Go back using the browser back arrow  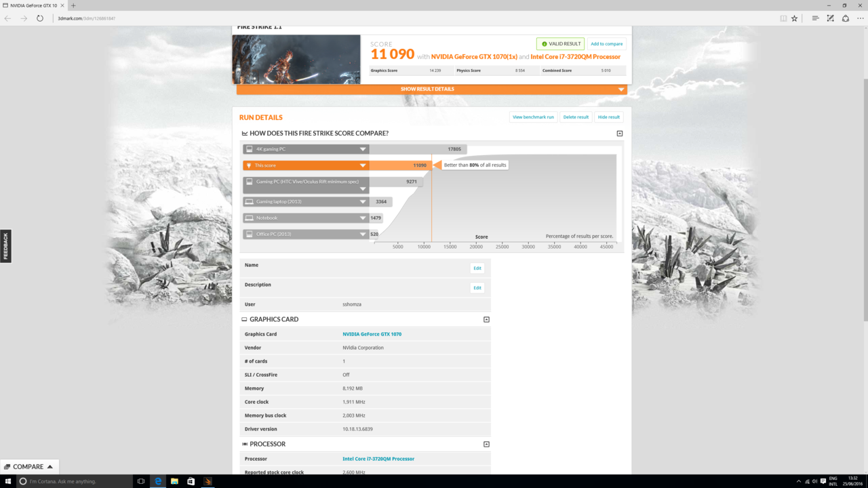click(7, 18)
